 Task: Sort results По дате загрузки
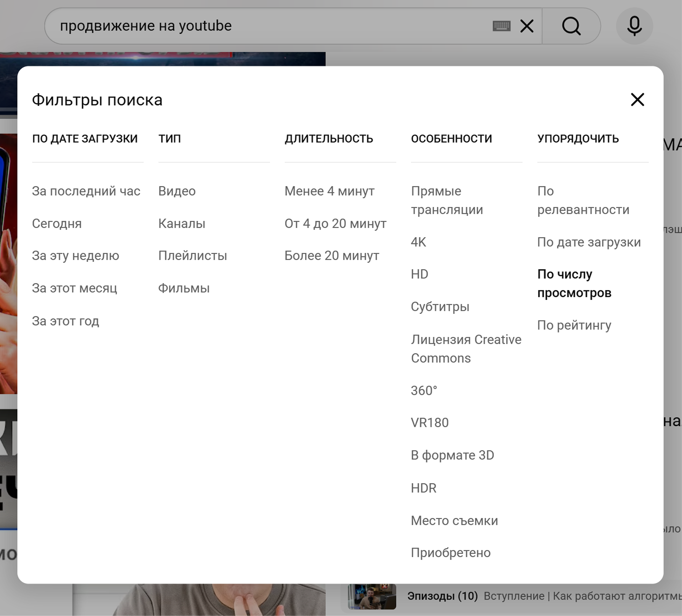coord(589,242)
